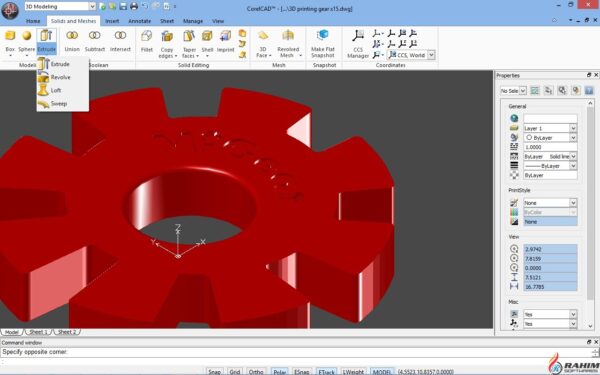The height and width of the screenshot is (375, 600).
Task: Click the New document icon in quick access toolbar
Action: click(x=103, y=7)
